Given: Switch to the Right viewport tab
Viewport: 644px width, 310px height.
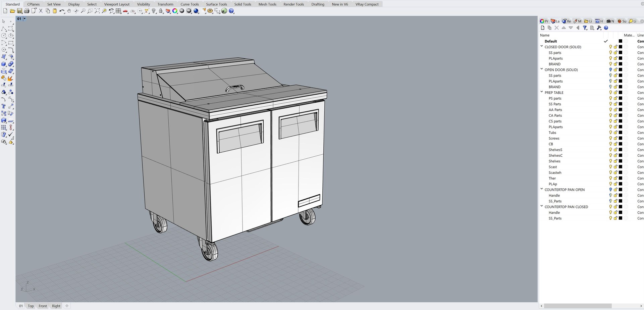Looking at the screenshot, I should pyautogui.click(x=56, y=306).
